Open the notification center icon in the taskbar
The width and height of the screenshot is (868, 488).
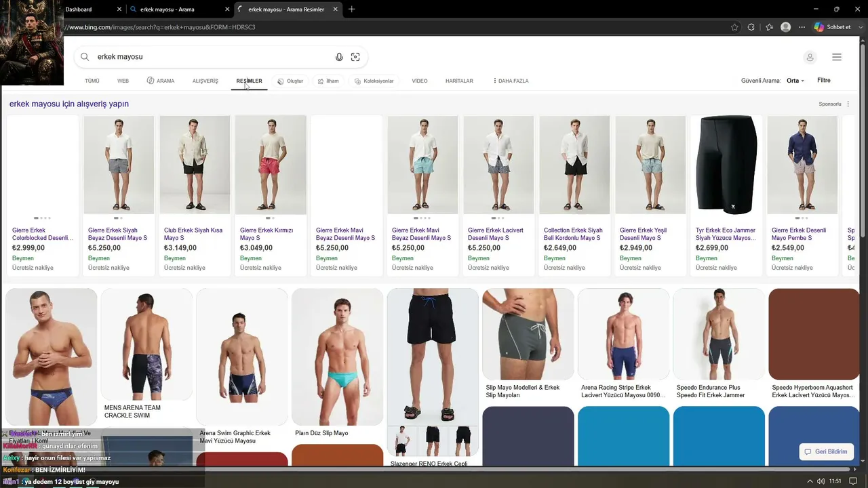click(853, 481)
